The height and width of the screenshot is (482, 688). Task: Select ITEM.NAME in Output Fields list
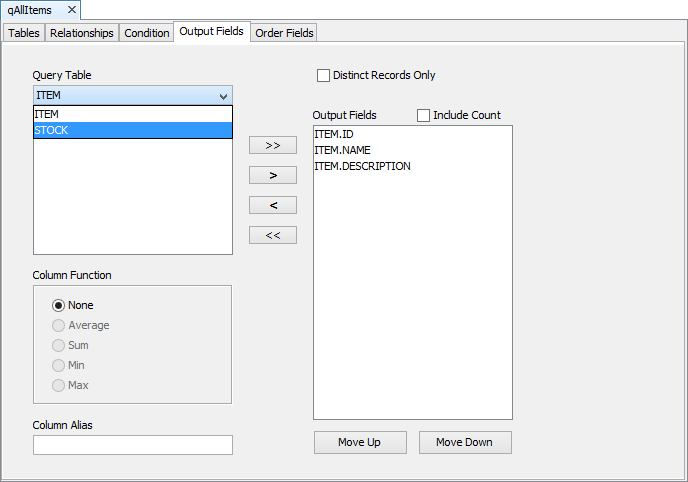342,150
